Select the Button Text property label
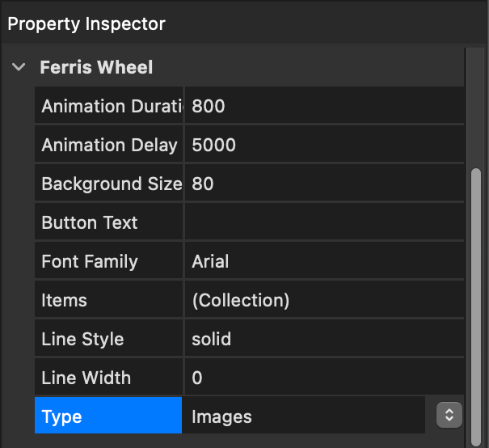Image resolution: width=489 pixels, height=448 pixels. pos(108,222)
